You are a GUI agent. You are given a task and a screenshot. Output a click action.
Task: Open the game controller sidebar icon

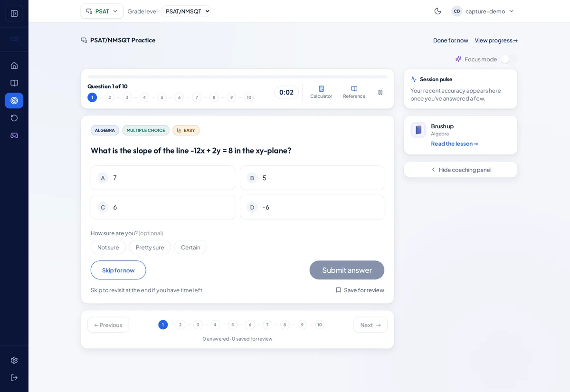[x=14, y=135]
